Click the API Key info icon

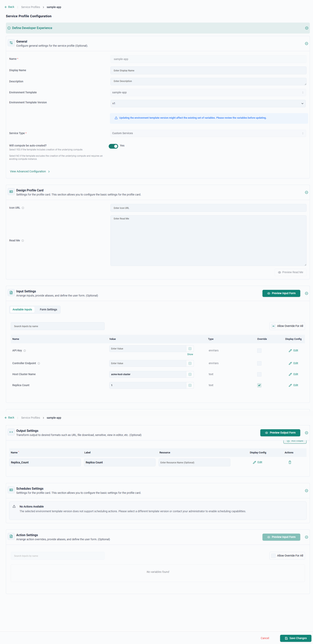(x=25, y=350)
